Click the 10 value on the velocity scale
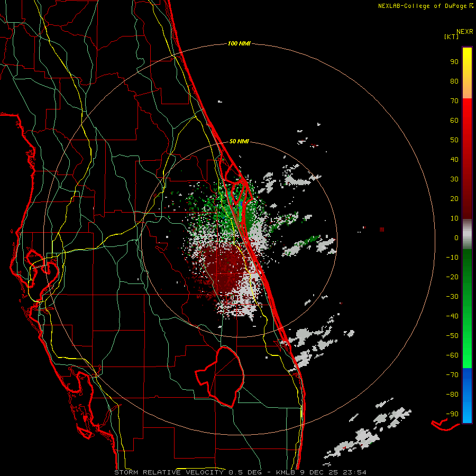Screen dimensions: 476x476 tap(454, 218)
